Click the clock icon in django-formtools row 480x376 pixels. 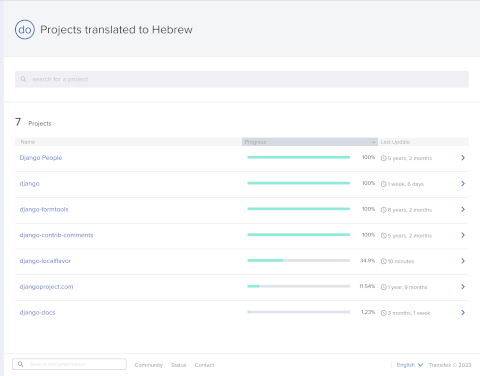(x=384, y=210)
